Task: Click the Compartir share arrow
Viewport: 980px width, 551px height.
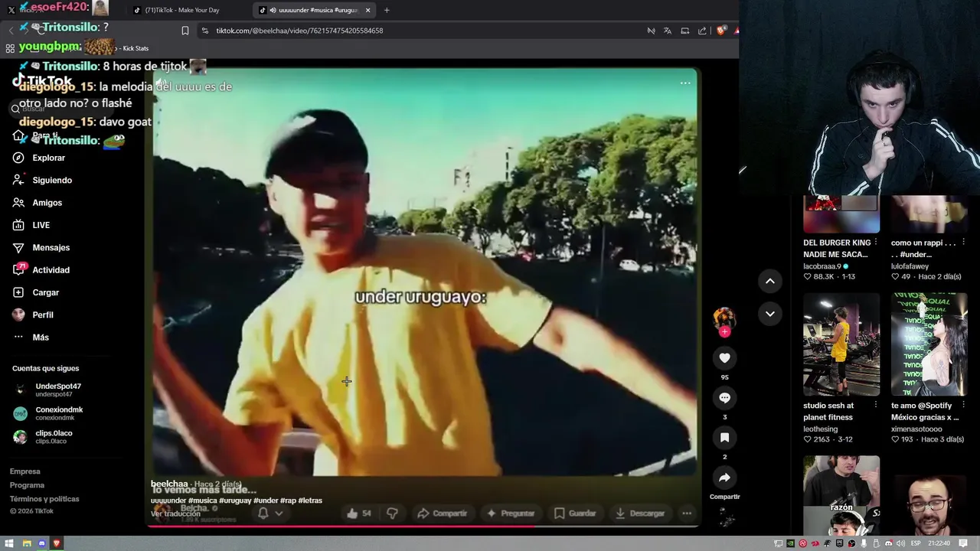Action: (x=724, y=478)
